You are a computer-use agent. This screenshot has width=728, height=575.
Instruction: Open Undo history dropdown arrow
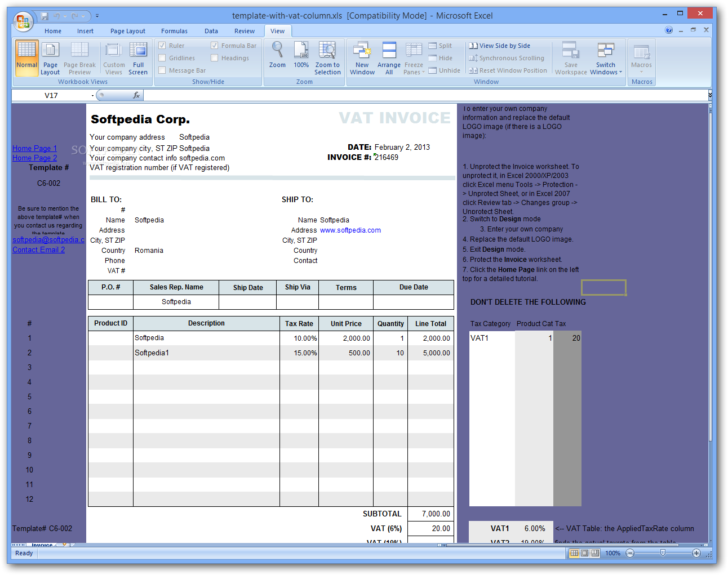click(65, 16)
